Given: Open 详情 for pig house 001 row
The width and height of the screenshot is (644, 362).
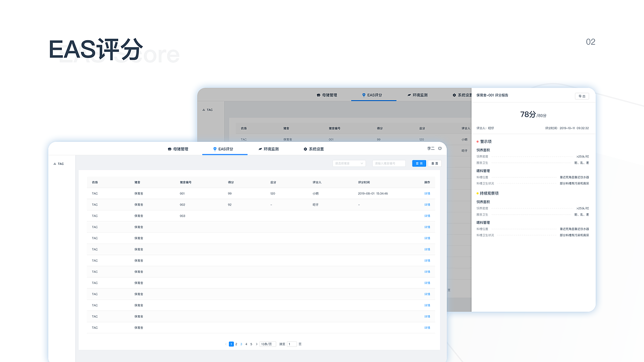Looking at the screenshot, I should coord(427,194).
